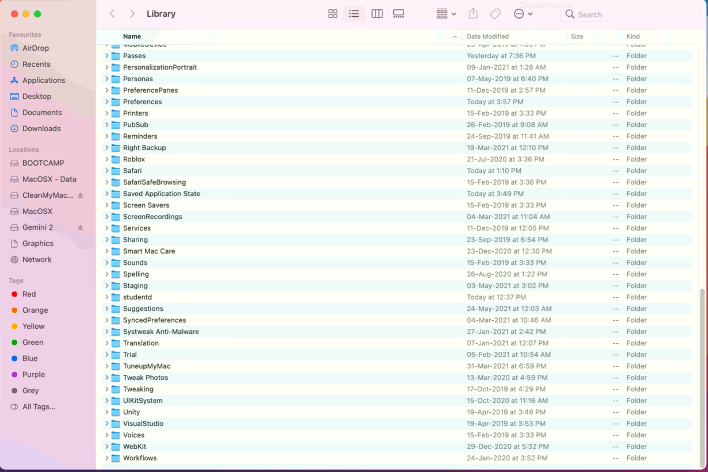Select the PersonalizationPortrait folder row
Image resolution: width=708 pixels, height=472 pixels.
(397, 67)
